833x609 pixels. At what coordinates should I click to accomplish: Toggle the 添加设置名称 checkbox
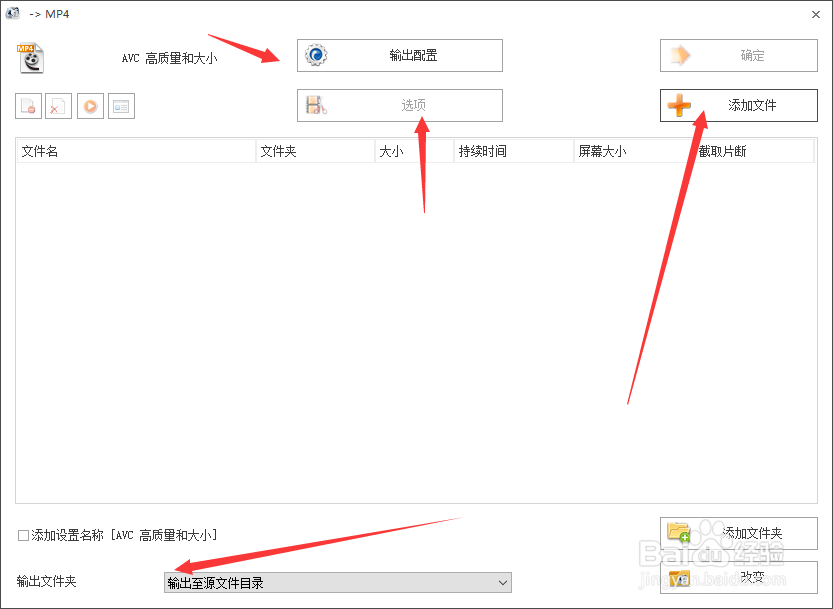(x=23, y=535)
